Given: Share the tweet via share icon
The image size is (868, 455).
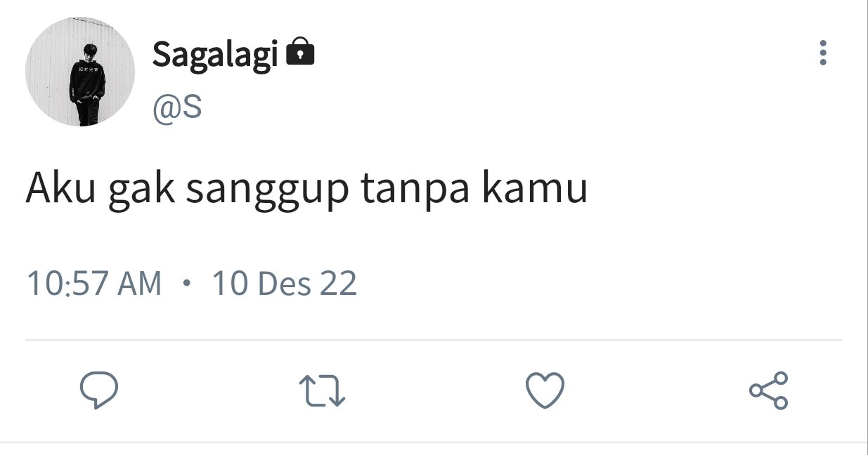Looking at the screenshot, I should 769,390.
